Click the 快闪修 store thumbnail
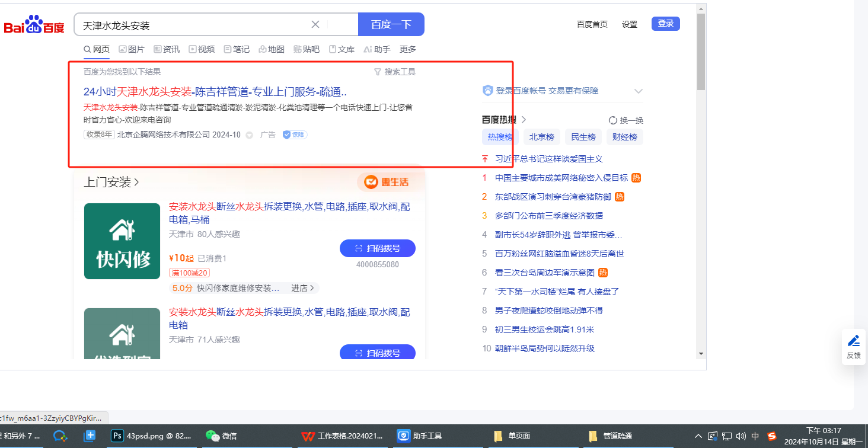This screenshot has height=448, width=868. pos(122,241)
